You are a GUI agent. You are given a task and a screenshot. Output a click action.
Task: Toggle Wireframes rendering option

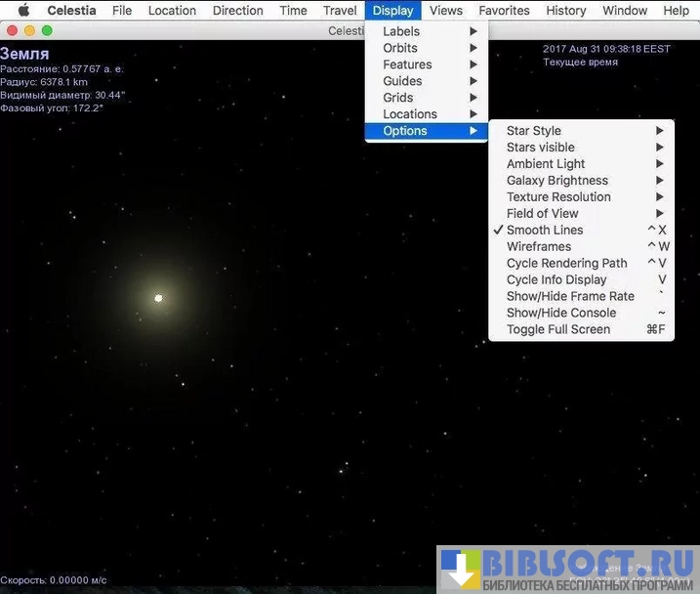point(539,246)
